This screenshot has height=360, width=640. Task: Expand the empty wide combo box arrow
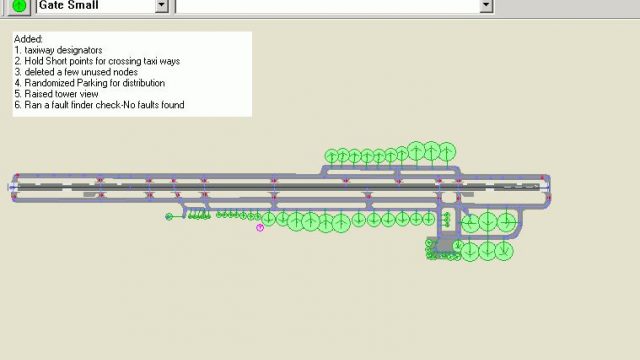click(486, 5)
